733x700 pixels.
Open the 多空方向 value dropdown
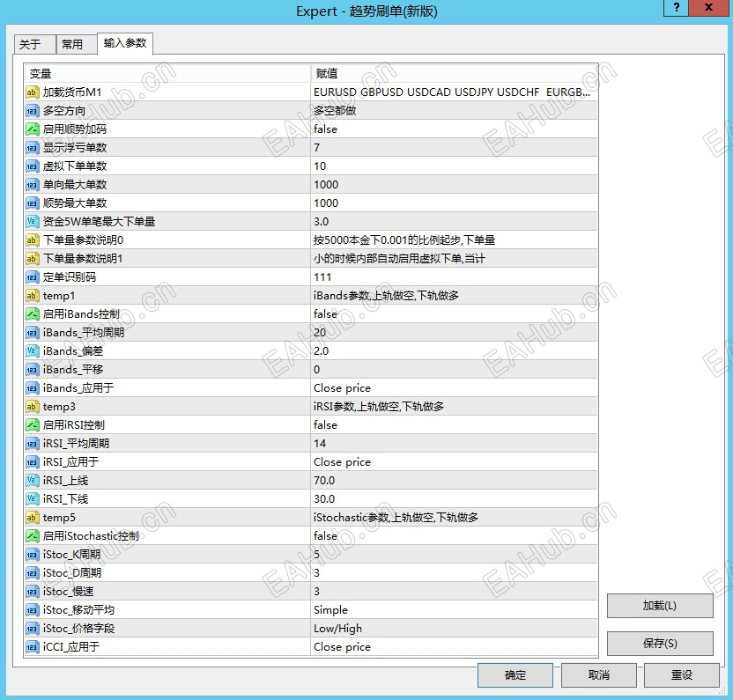point(454,111)
